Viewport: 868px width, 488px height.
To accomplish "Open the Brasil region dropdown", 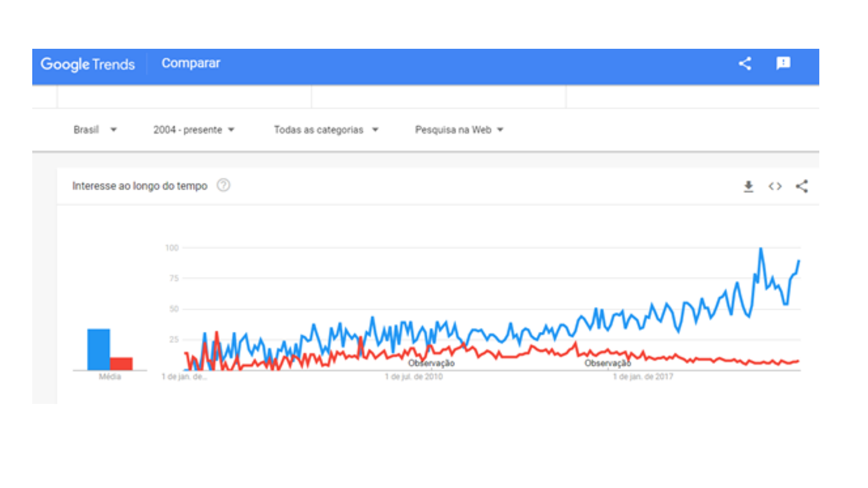I will coord(95,130).
